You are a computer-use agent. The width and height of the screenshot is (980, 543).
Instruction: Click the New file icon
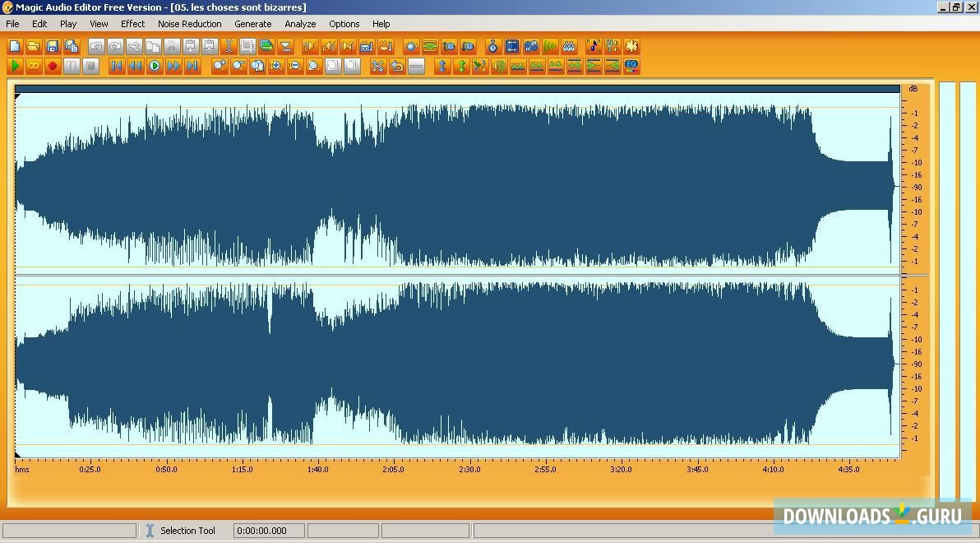click(x=15, y=47)
